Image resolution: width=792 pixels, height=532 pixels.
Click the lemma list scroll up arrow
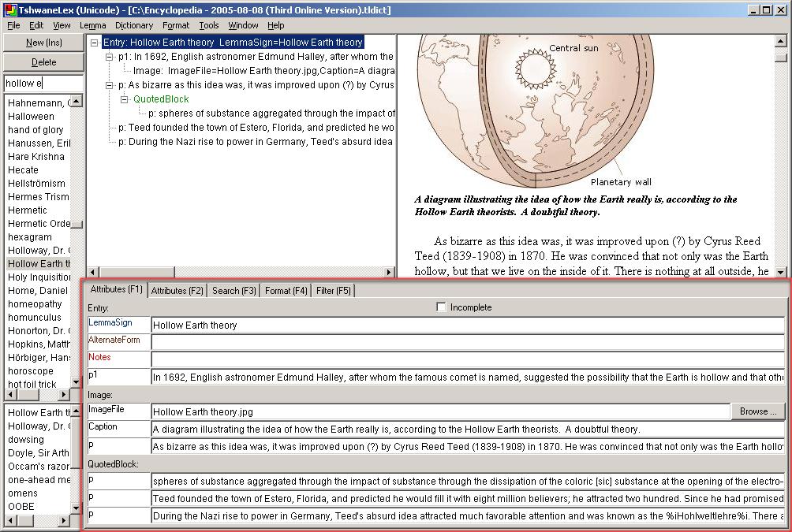[x=77, y=102]
